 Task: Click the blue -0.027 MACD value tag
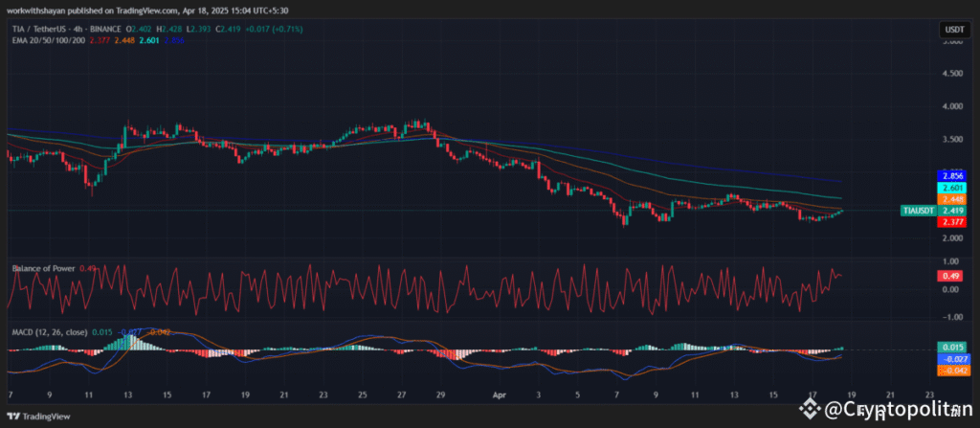click(x=952, y=358)
